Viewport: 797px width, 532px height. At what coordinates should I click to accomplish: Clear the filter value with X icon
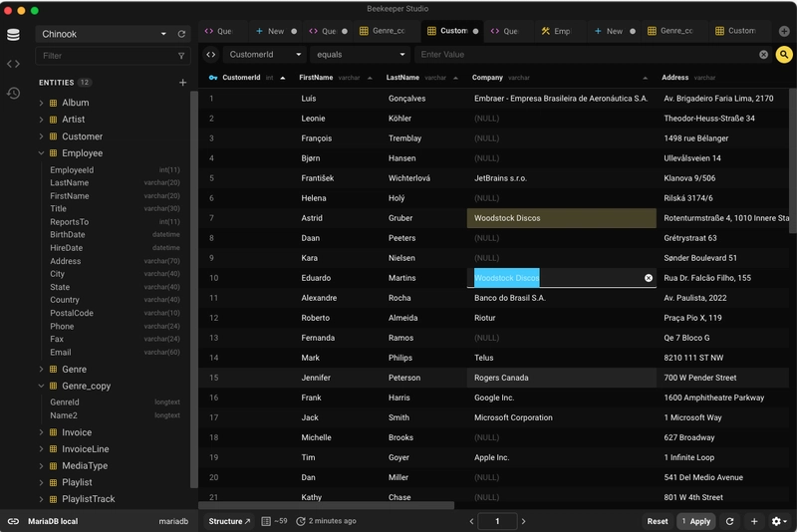pos(763,55)
